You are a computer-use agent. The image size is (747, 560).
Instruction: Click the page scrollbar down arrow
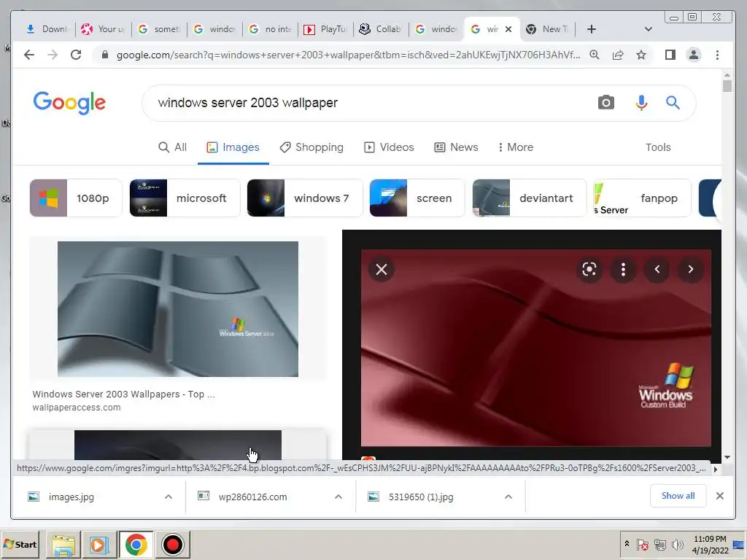727,457
